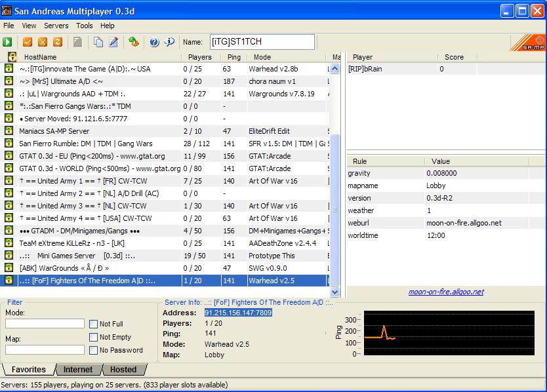Viewport: 547px width, 392px height.
Task: Sort servers by Players column header
Action: pyautogui.click(x=200, y=58)
